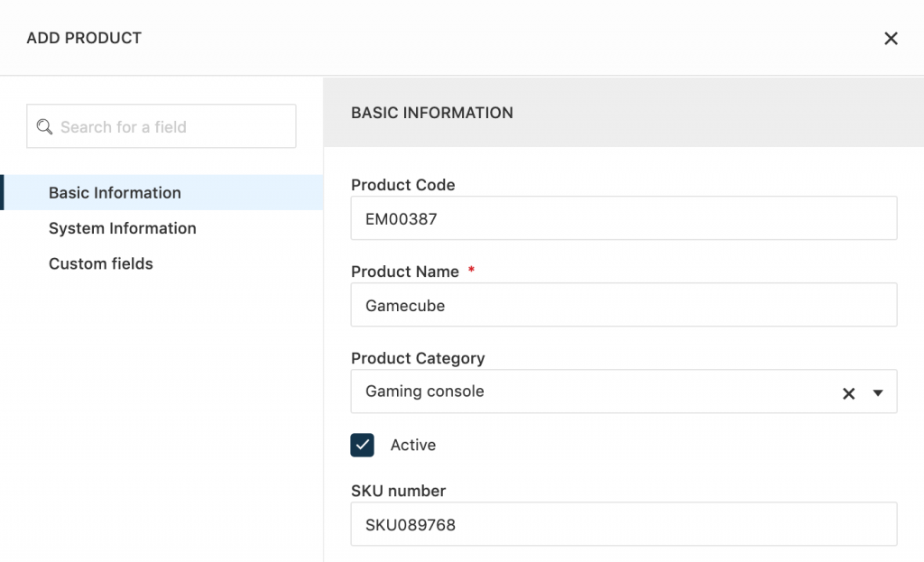Click the checkmark inside the Active checkbox

(360, 444)
